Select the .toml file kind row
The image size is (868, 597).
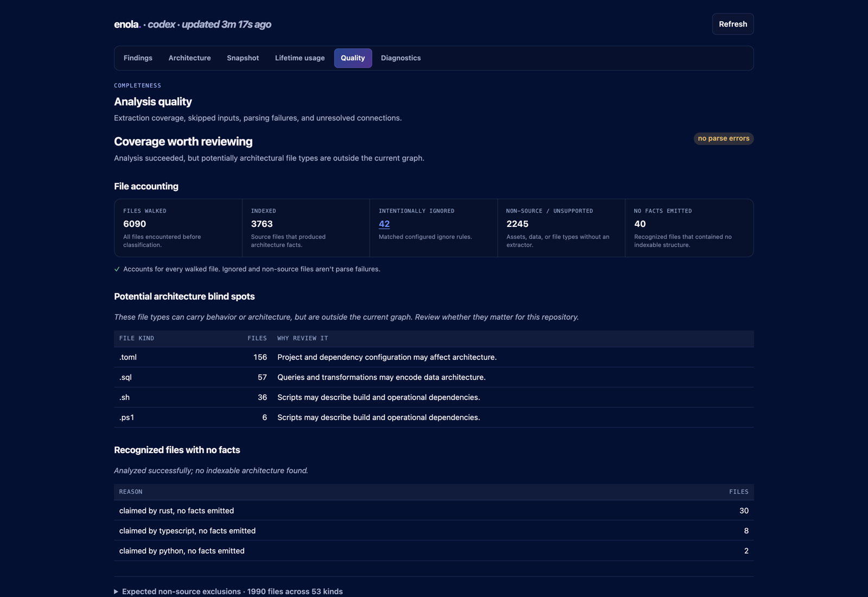(x=433, y=357)
